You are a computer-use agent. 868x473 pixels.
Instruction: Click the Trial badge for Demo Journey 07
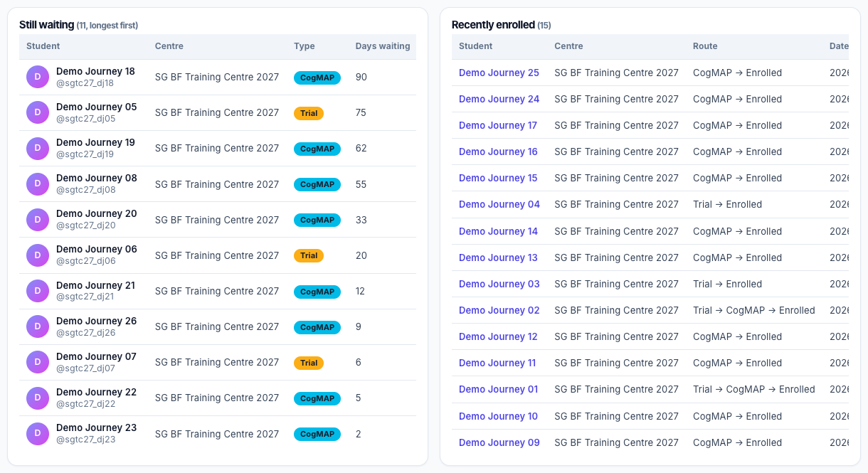click(x=309, y=363)
